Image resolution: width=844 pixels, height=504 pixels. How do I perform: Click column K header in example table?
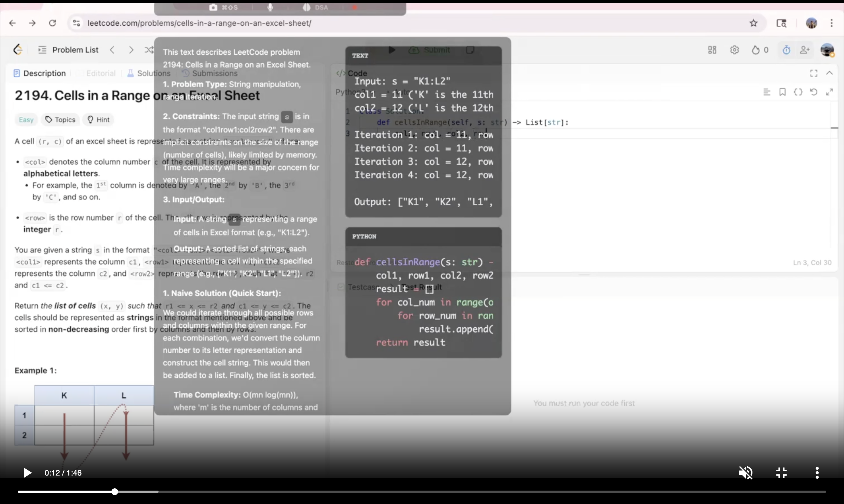click(64, 395)
